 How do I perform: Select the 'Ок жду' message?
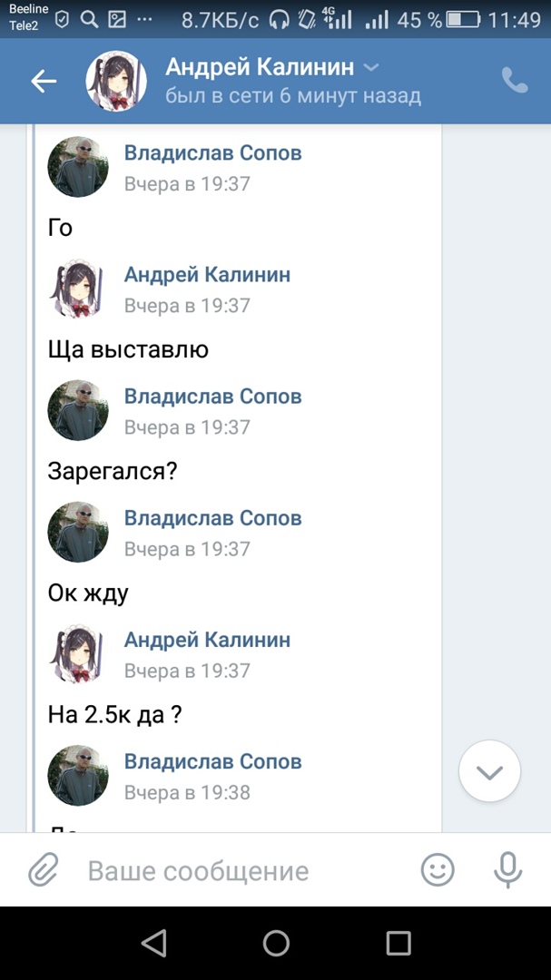coord(88,593)
